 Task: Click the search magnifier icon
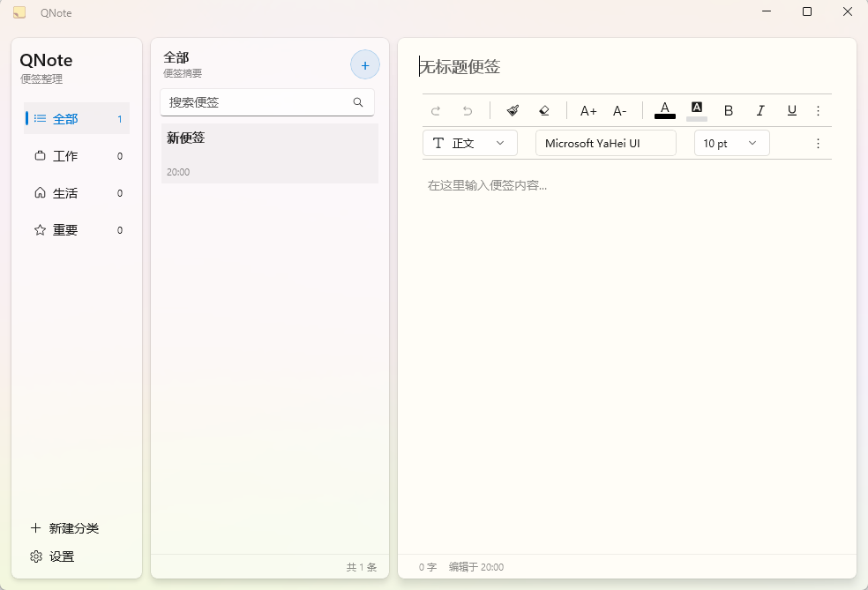[x=357, y=102]
